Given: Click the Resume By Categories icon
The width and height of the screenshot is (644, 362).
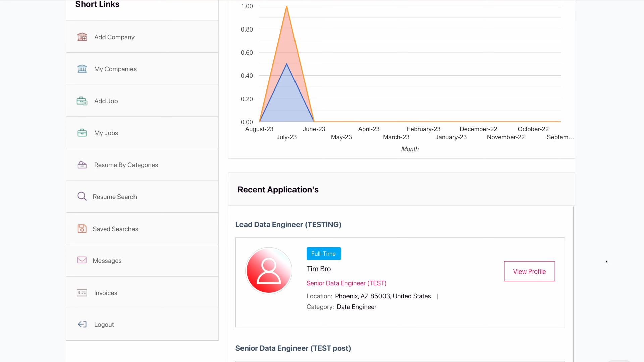Looking at the screenshot, I should [x=82, y=165].
